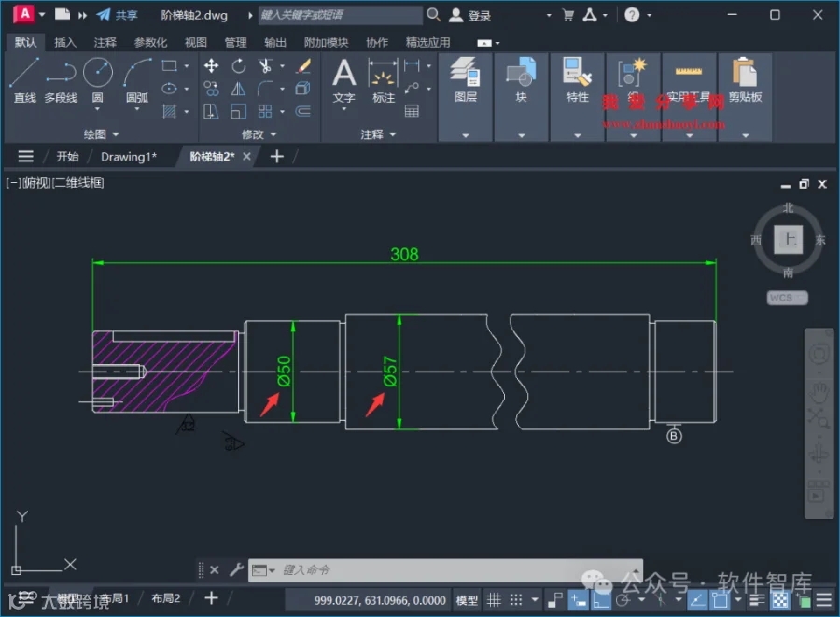Screen dimensions: 840x617
Task: Expand the Draw (绘图) panel
Action: [101, 134]
